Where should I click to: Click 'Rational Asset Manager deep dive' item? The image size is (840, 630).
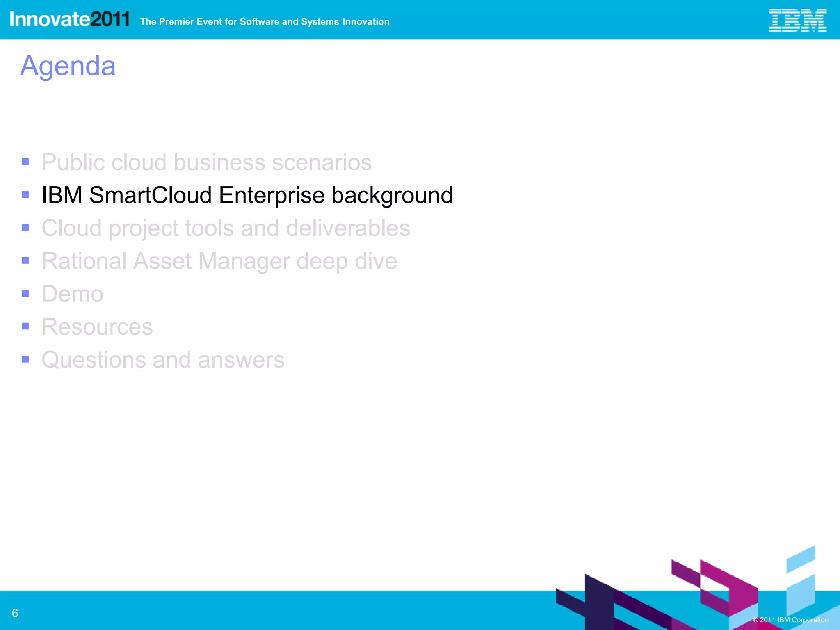click(x=219, y=261)
